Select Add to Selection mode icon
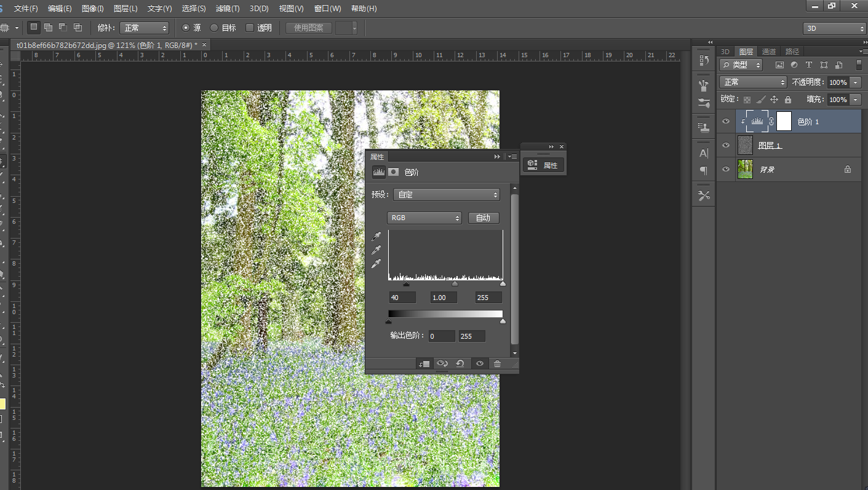This screenshot has height=490, width=868. 48,27
